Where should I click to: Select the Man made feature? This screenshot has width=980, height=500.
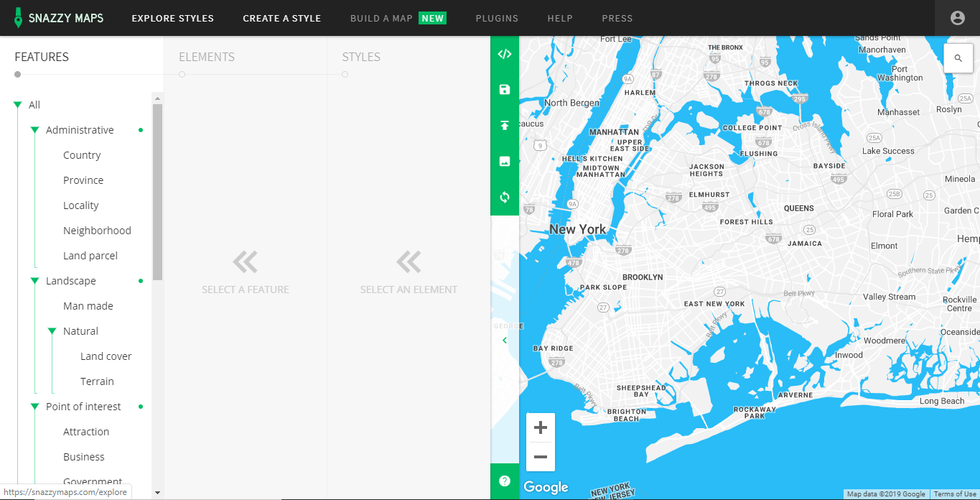click(x=88, y=306)
